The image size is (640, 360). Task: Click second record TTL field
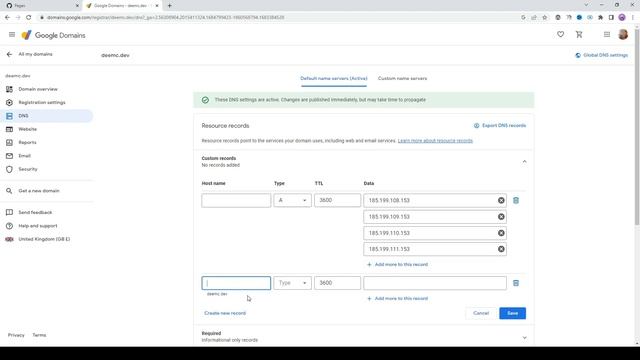[x=337, y=283]
